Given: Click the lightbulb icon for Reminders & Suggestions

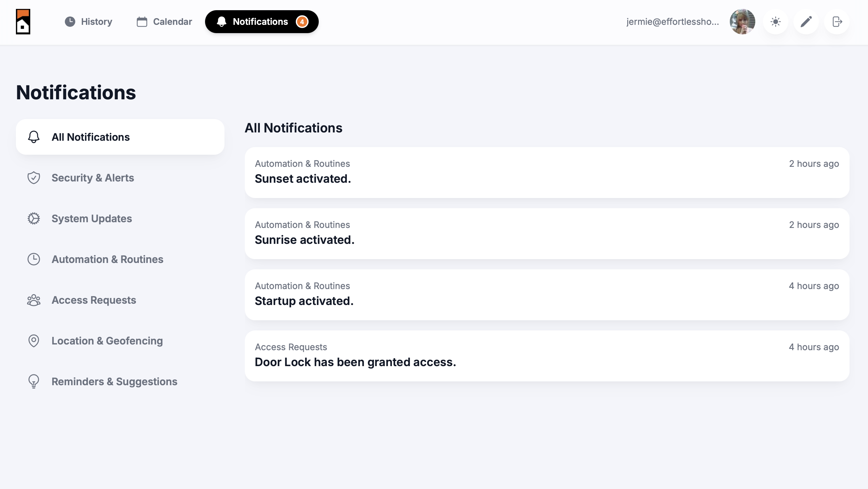Looking at the screenshot, I should 33,381.
